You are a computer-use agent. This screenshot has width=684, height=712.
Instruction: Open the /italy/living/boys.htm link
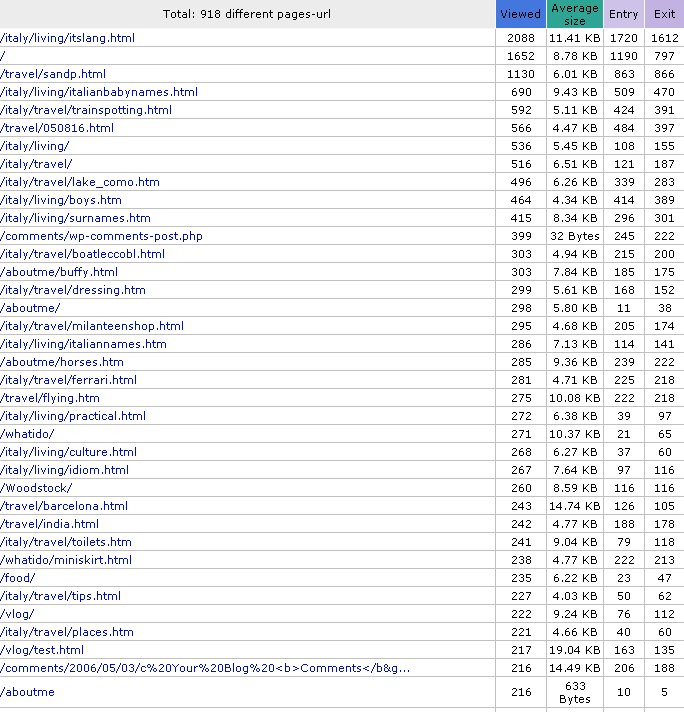pos(61,200)
